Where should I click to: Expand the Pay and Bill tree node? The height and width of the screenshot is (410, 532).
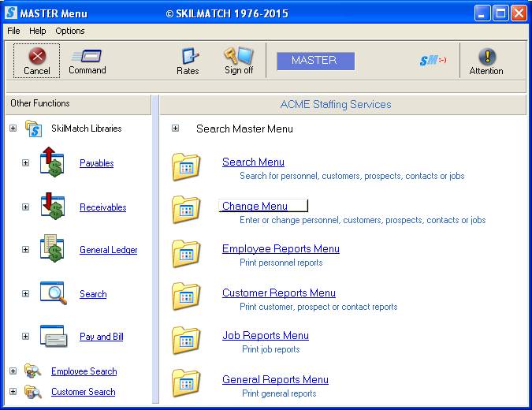[25, 336]
